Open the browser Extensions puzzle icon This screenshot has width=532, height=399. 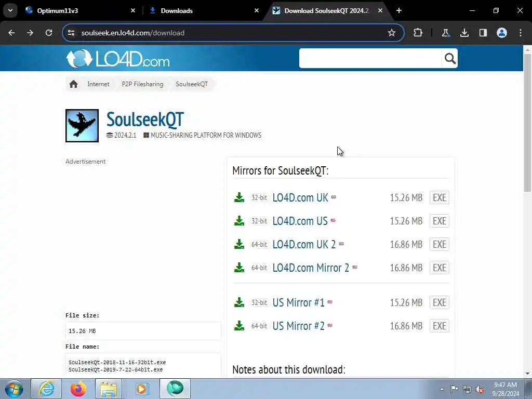click(418, 33)
